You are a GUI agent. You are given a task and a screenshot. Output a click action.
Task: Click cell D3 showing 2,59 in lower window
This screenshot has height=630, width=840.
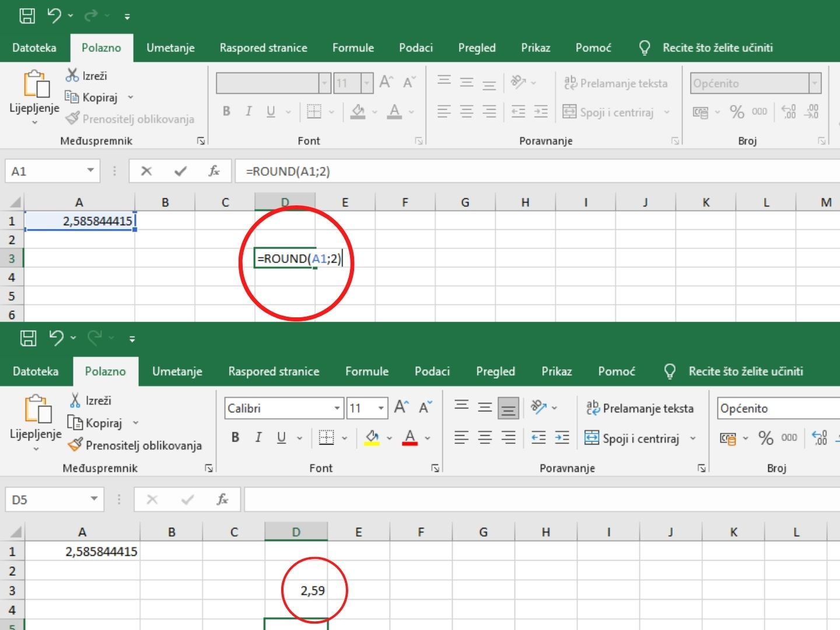click(x=296, y=590)
